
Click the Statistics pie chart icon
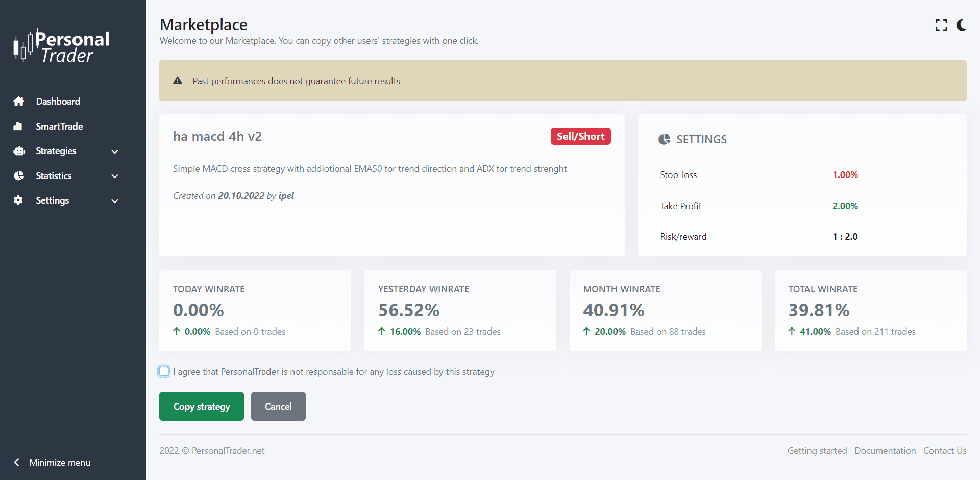pyautogui.click(x=19, y=176)
